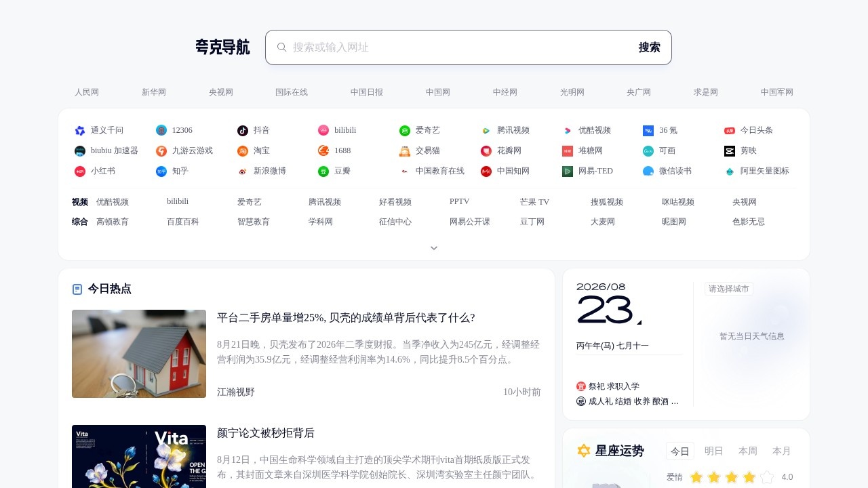Open the 阿里矢量图标 icon
Image resolution: width=868 pixels, height=488 pixels.
pyautogui.click(x=730, y=171)
